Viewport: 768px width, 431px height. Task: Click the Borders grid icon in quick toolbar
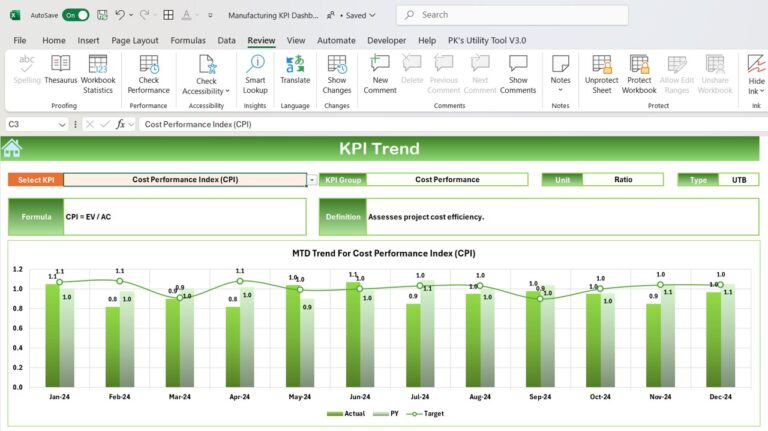pyautogui.click(x=168, y=15)
